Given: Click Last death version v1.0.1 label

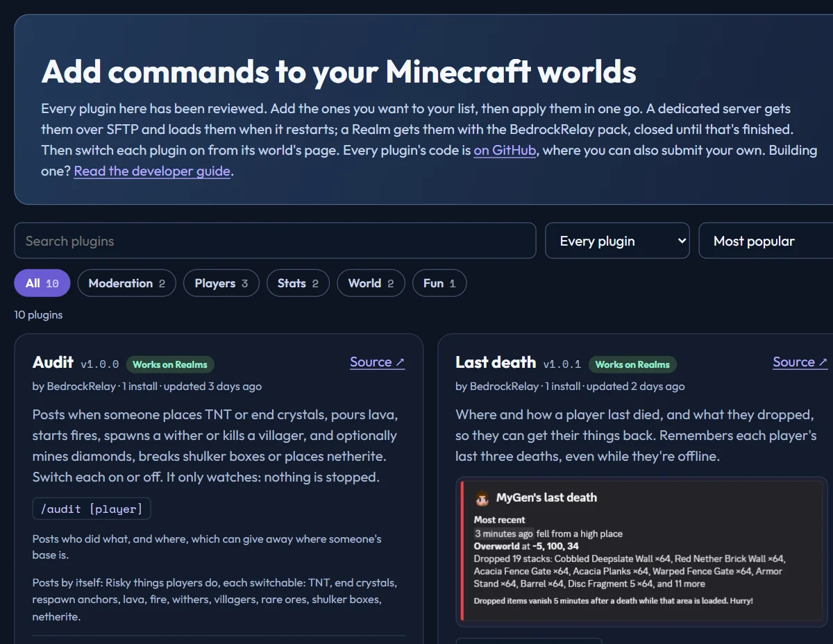Looking at the screenshot, I should coord(562,364).
